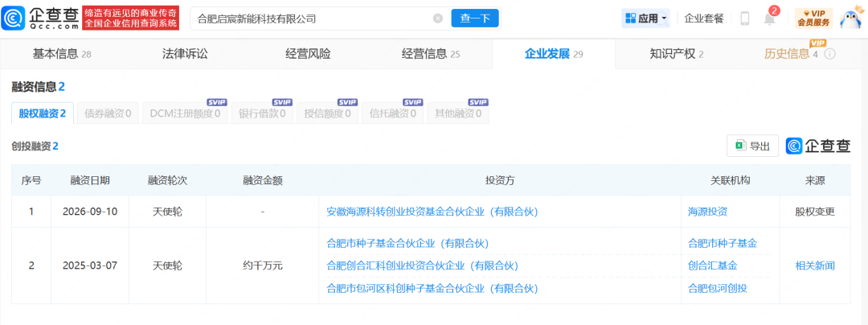Click the info icon beside 历史信息
868x325 pixels.
(x=829, y=54)
